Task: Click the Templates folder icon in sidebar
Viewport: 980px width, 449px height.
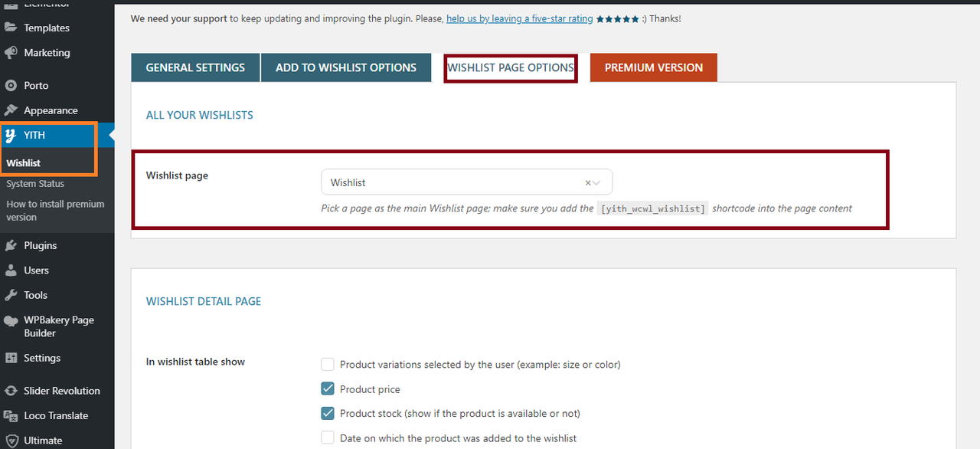Action: (x=11, y=28)
